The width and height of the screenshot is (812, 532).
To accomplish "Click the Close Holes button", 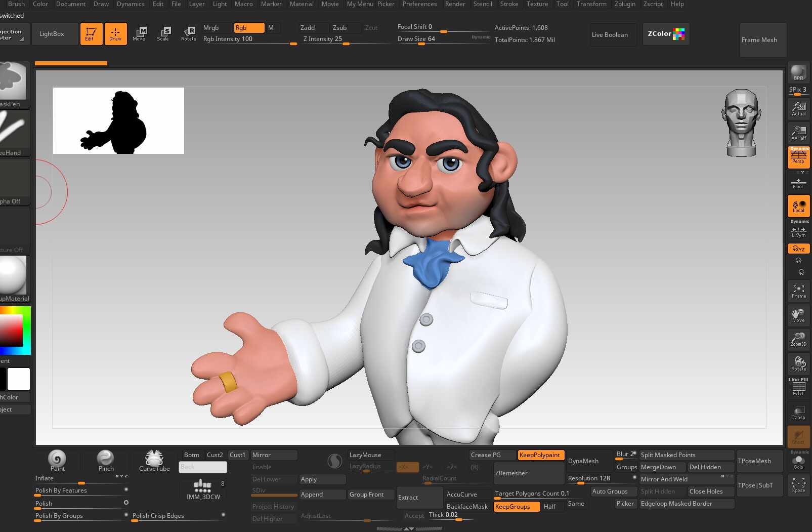I will point(711,492).
